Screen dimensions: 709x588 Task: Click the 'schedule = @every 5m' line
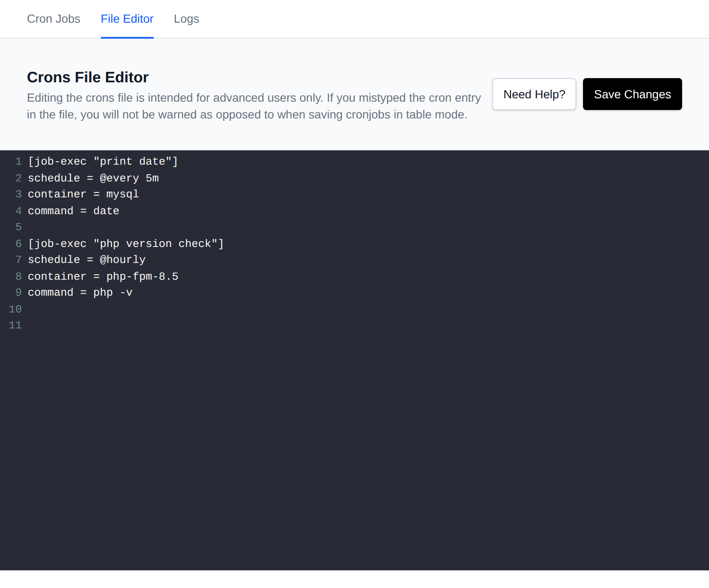(93, 178)
